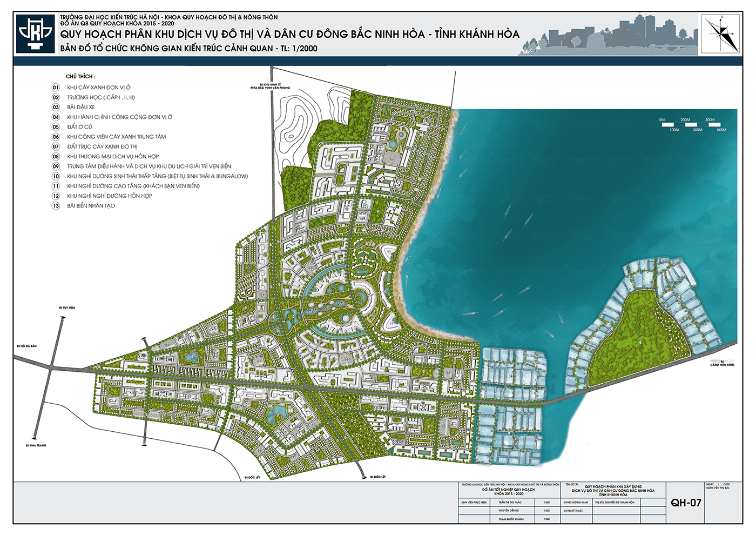
Task: Click legend text 'KHU NGHỈ DƯỠNG CAO TẦNG'
Action: pos(133,186)
